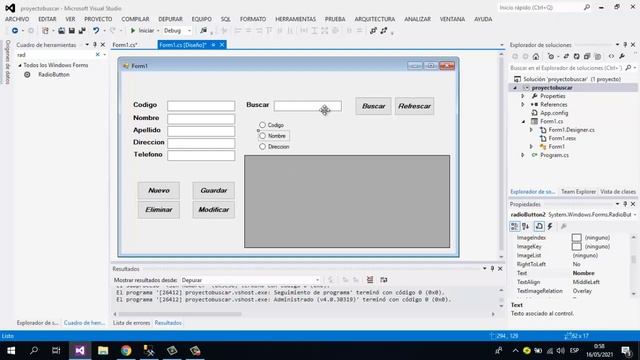
Task: Expand the Program.cs node
Action: click(523, 155)
